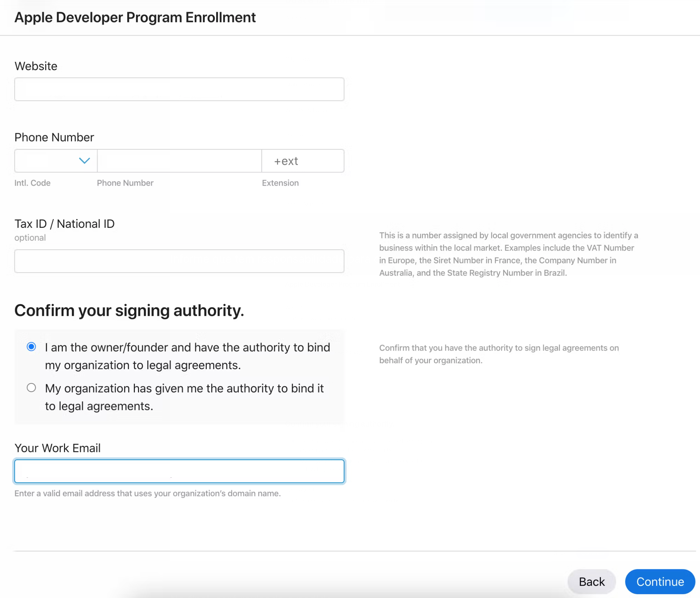Click the Tax ID help description text
Viewport: 700px width, 598px height.
pos(508,254)
